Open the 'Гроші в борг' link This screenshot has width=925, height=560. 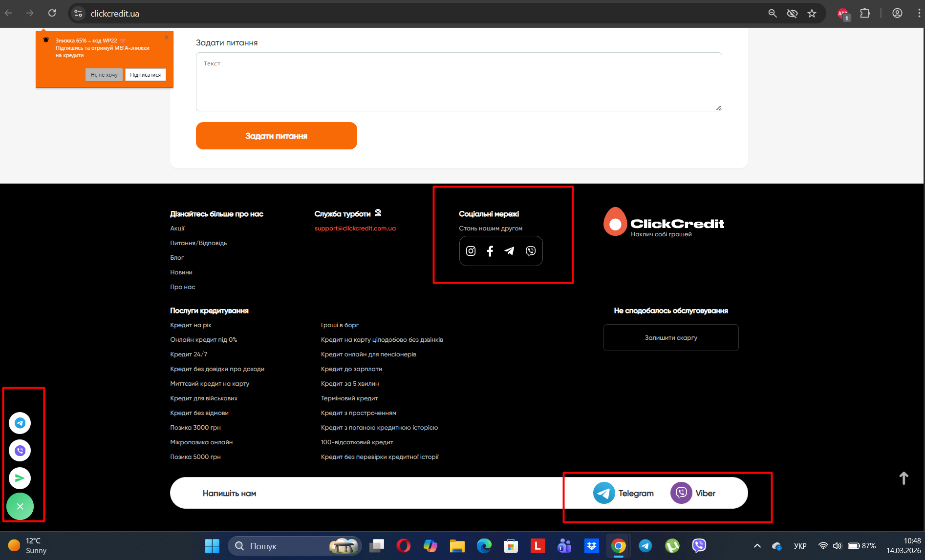(340, 325)
